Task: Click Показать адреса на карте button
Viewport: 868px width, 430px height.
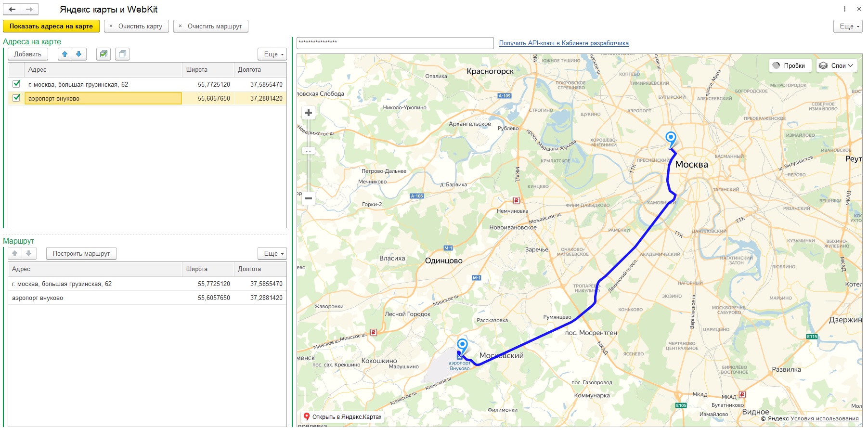Action: (51, 26)
